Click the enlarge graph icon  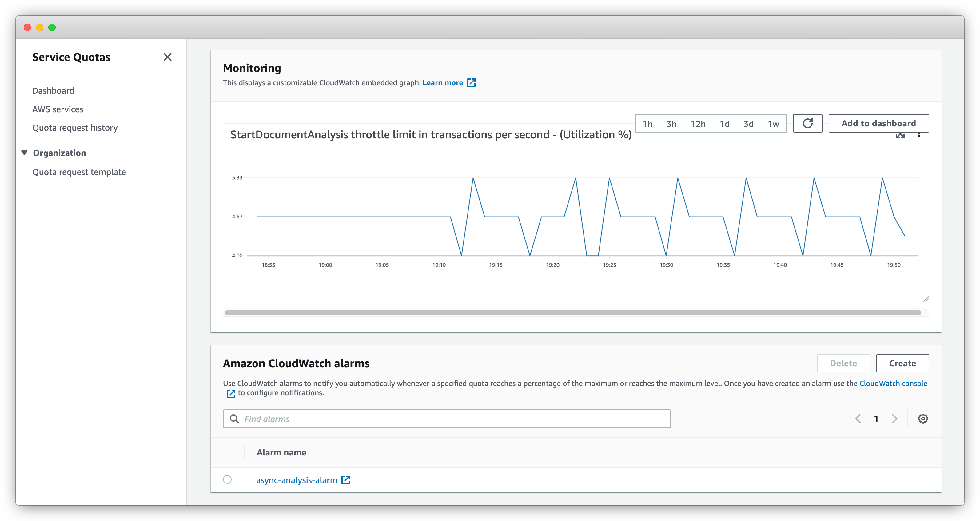pos(900,135)
